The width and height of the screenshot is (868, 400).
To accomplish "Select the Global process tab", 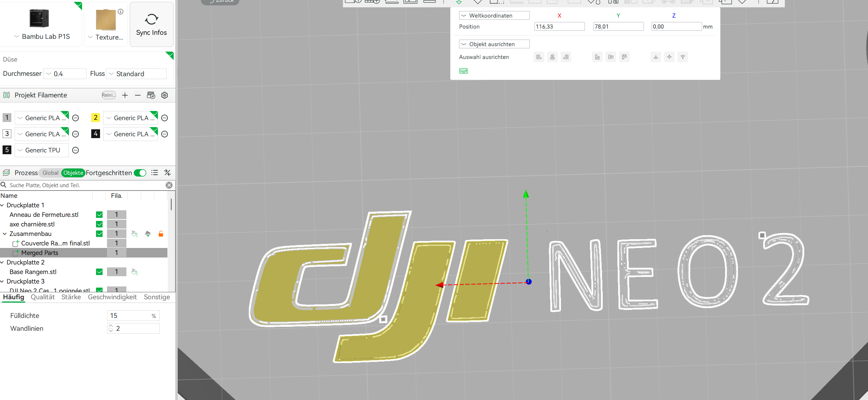I will pos(50,173).
